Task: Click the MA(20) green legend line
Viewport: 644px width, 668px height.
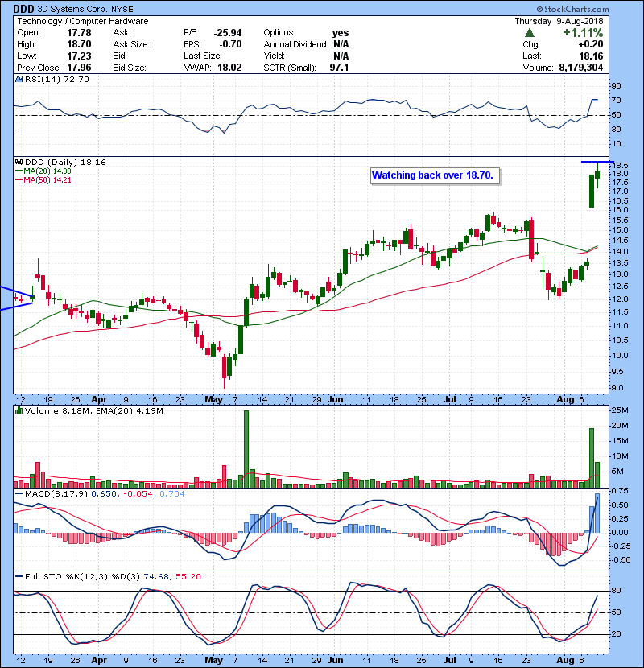Action: [x=19, y=171]
